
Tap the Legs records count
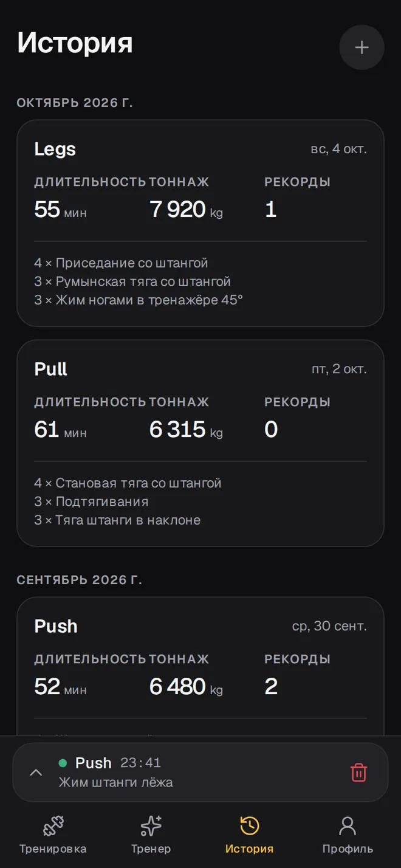[271, 210]
